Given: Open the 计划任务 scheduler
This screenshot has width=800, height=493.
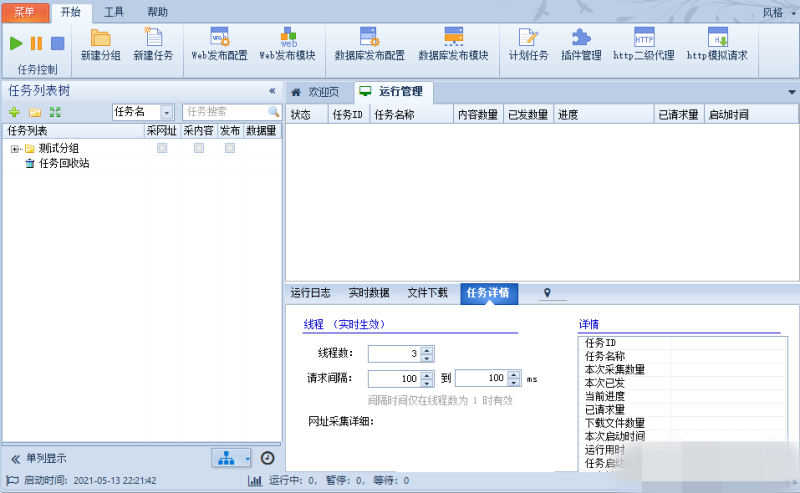Looking at the screenshot, I should [528, 39].
